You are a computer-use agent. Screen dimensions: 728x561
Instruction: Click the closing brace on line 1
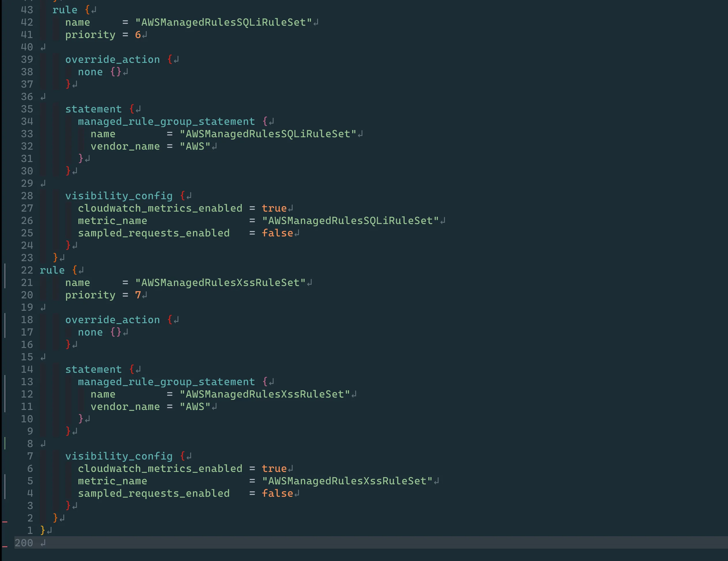point(43,530)
